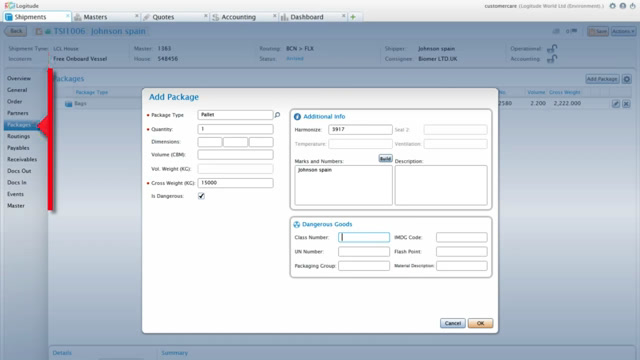The width and height of the screenshot is (640, 360).
Task: Open Master in sidebar
Action: (16, 206)
